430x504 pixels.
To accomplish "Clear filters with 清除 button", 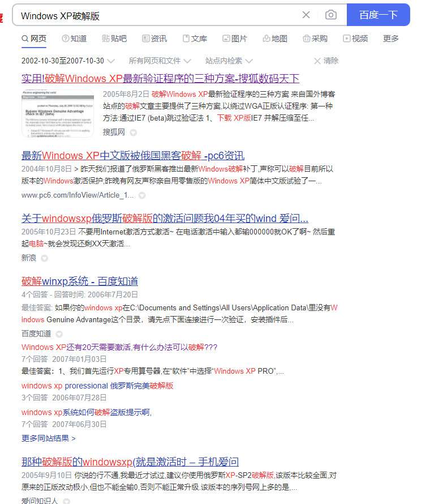I will click(326, 61).
